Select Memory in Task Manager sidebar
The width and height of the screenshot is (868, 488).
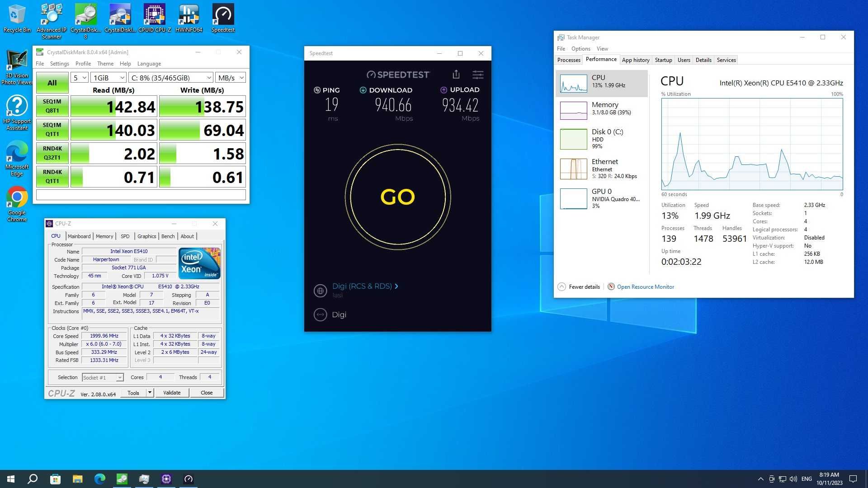click(601, 110)
